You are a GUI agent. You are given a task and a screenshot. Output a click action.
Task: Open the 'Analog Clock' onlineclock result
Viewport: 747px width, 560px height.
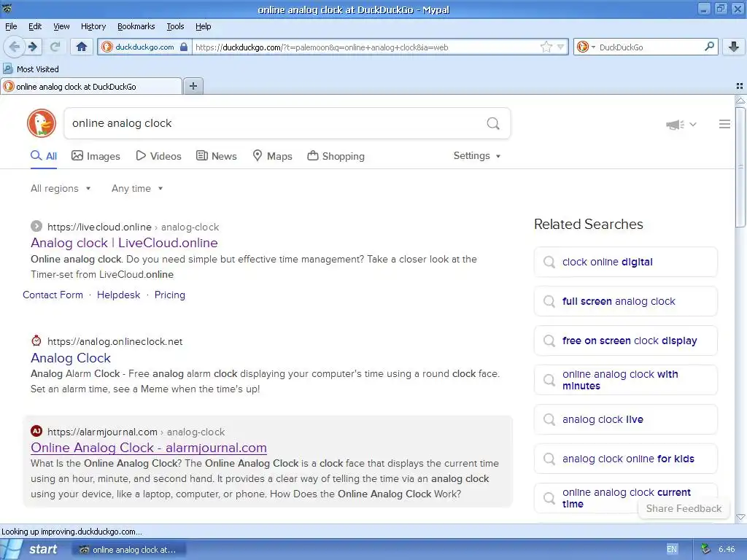pos(71,358)
